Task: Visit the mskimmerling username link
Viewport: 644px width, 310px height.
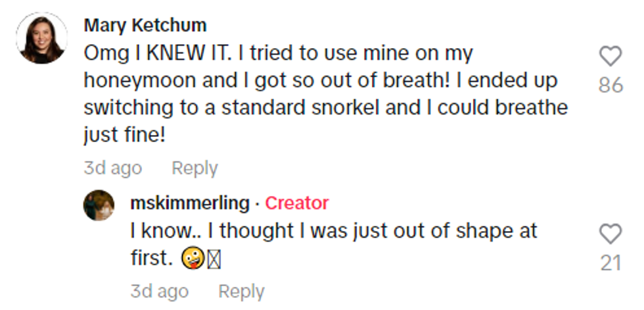Action: click(190, 203)
